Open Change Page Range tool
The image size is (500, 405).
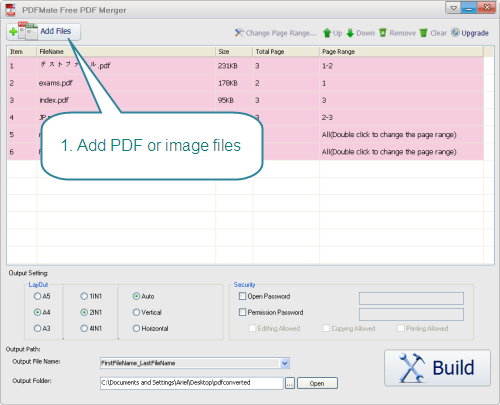click(x=276, y=33)
